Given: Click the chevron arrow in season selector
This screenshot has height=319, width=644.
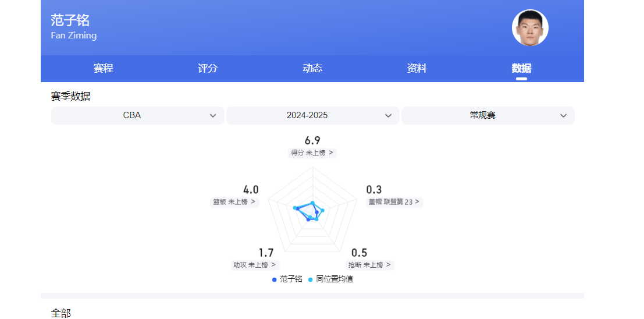Looking at the screenshot, I should coord(389,116).
